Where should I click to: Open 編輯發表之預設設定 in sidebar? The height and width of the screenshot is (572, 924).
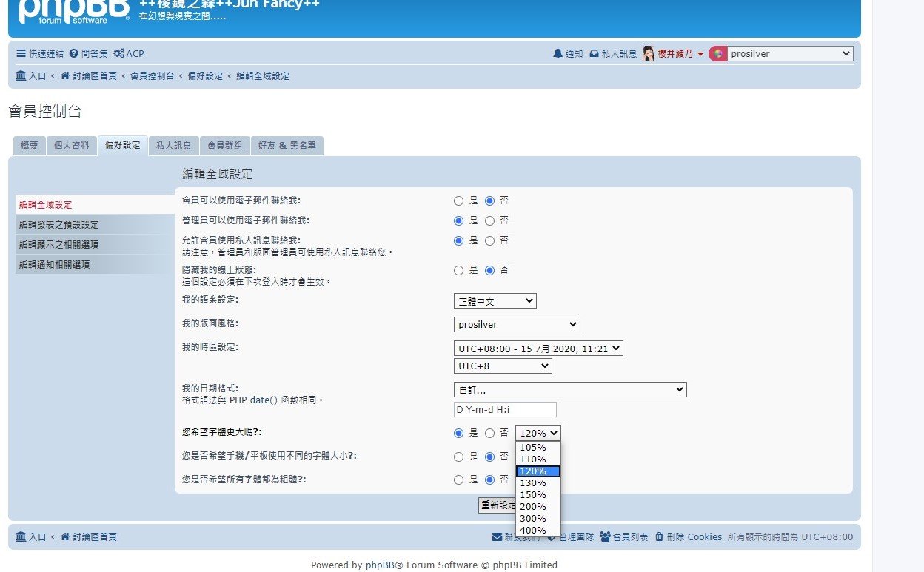pos(58,225)
